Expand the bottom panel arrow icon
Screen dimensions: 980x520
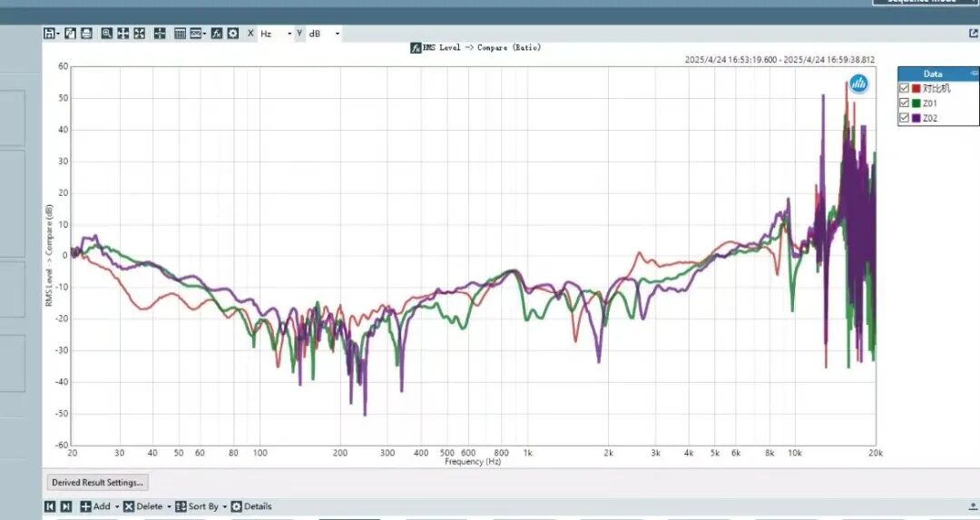click(x=973, y=507)
